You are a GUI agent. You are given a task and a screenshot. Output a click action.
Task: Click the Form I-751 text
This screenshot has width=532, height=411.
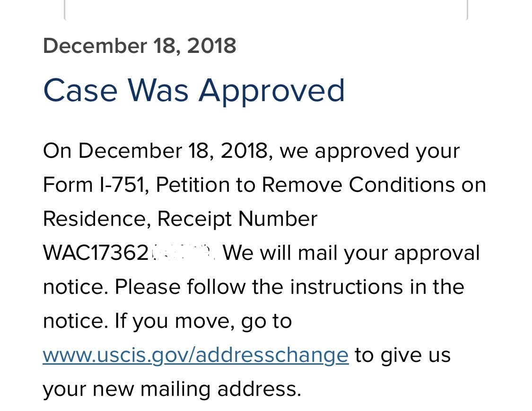(x=96, y=185)
